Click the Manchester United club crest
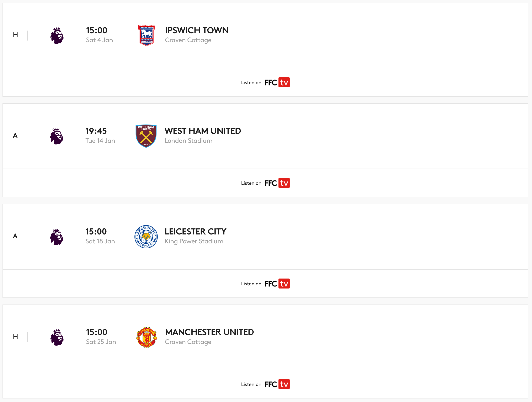This screenshot has height=402, width=532. 147,337
